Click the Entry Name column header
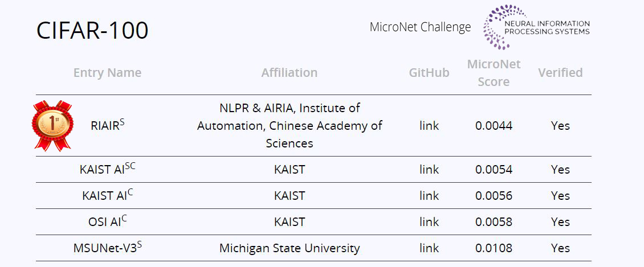The image size is (644, 267). 107,72
